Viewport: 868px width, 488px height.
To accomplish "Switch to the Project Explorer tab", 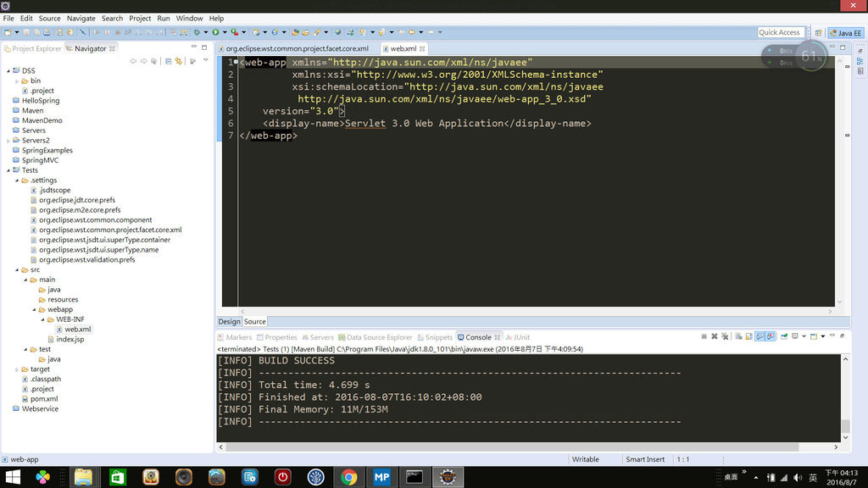I will 32,48.
